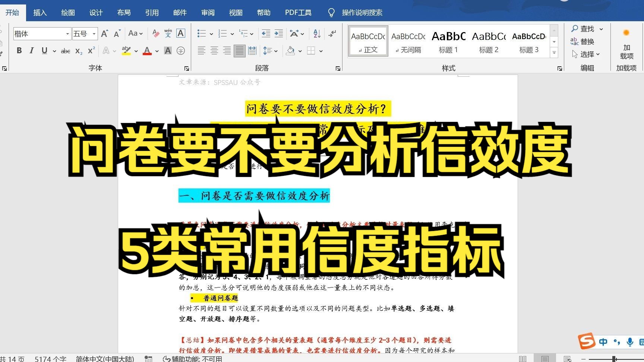644x362 pixels.
Task: Apply character border icon
Action: coord(181,34)
